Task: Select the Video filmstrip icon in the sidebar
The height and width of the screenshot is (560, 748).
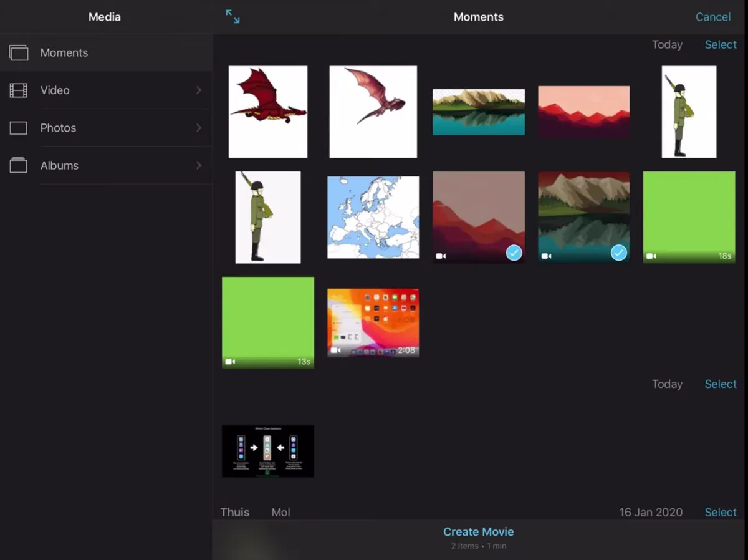Action: (x=19, y=90)
